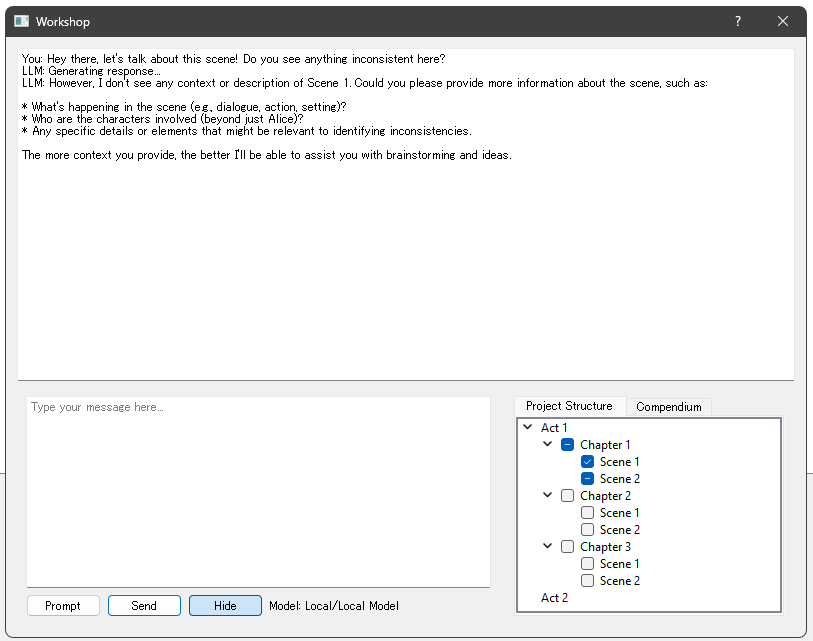The width and height of the screenshot is (813, 641).
Task: Collapse the Chapter 2 expander arrow
Action: point(547,496)
